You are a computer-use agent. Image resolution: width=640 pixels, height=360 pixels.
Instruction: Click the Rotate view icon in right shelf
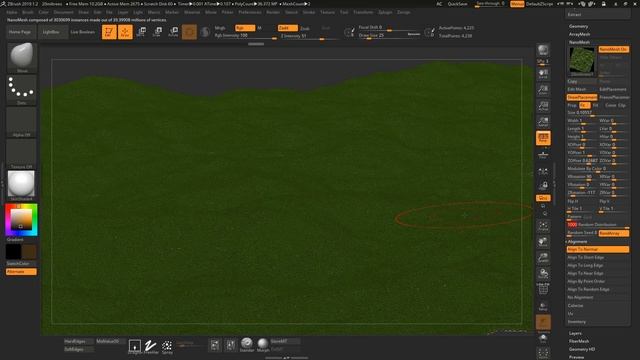pos(543,273)
